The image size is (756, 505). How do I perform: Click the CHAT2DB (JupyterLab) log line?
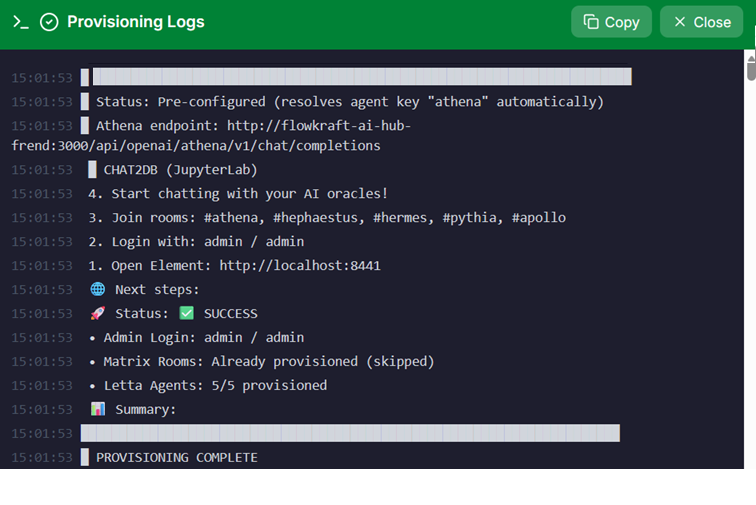pyautogui.click(x=180, y=169)
